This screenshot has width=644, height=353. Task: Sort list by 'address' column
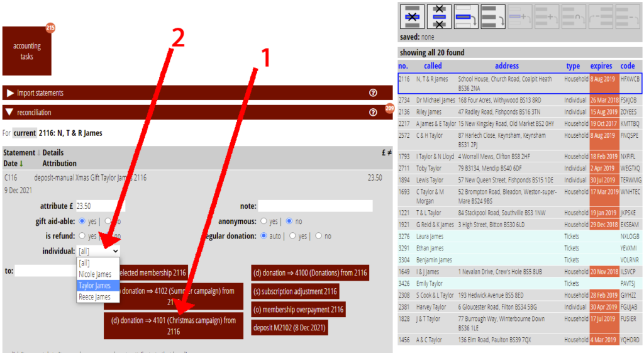507,65
